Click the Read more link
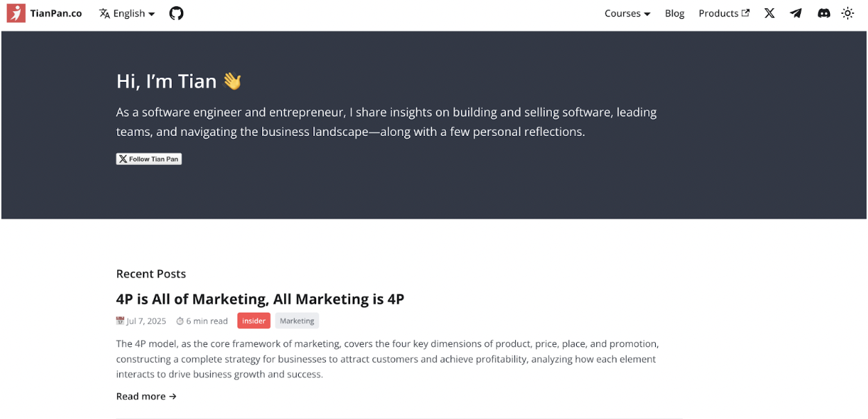This screenshot has width=868, height=419. pos(146,396)
